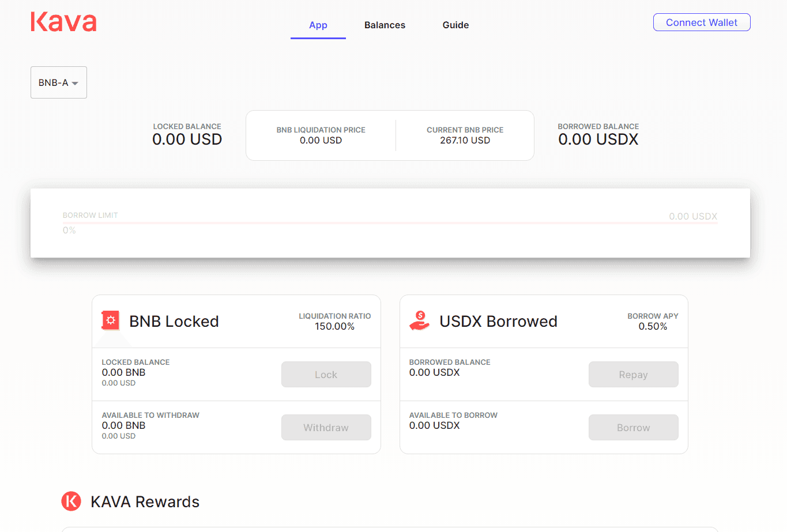This screenshot has width=787, height=532.
Task: Go to the Guide tab
Action: (x=455, y=25)
